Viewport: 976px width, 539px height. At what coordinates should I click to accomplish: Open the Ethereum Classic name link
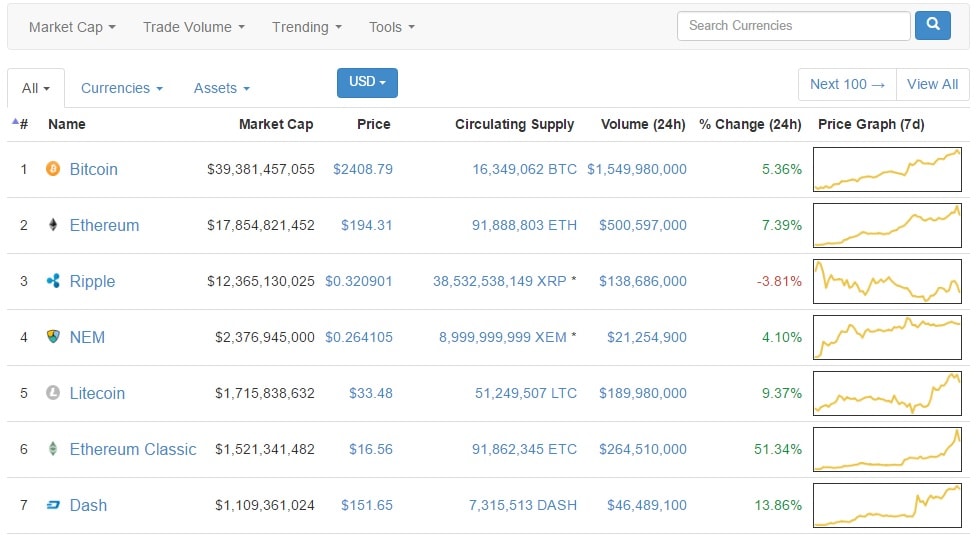pyautogui.click(x=133, y=449)
